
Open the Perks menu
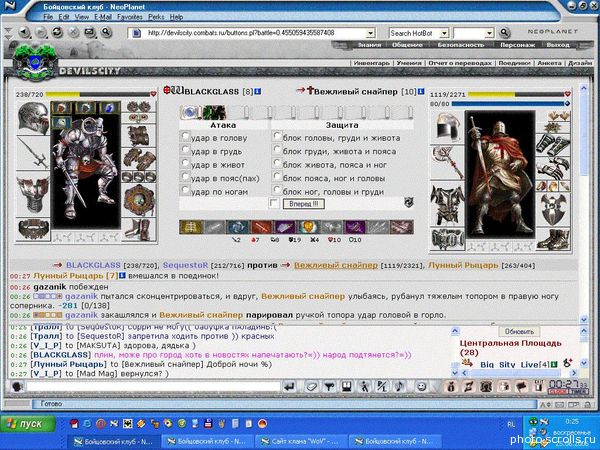[156, 17]
